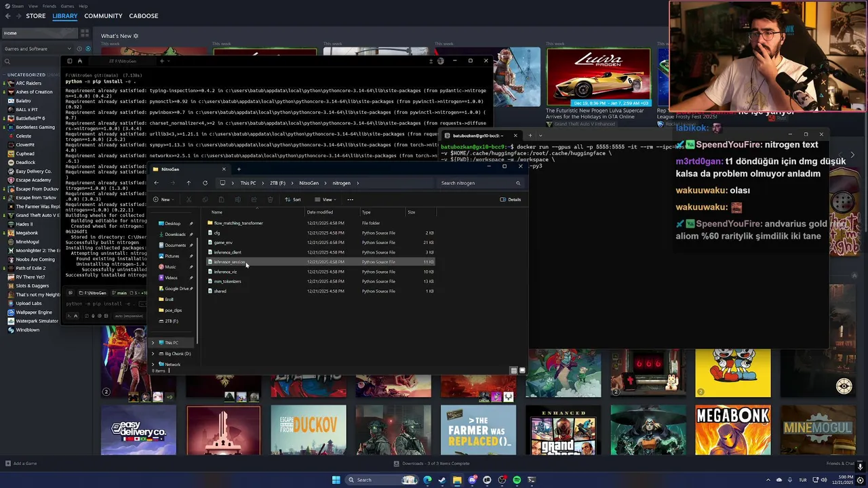This screenshot has width=868, height=488.
Task: Switch Explorer to large icons view button
Action: click(522, 371)
